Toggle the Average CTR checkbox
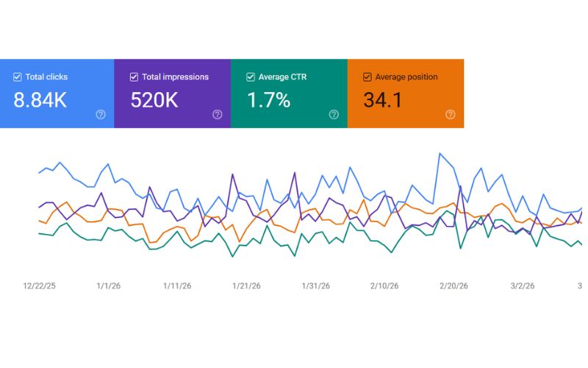 click(x=251, y=77)
